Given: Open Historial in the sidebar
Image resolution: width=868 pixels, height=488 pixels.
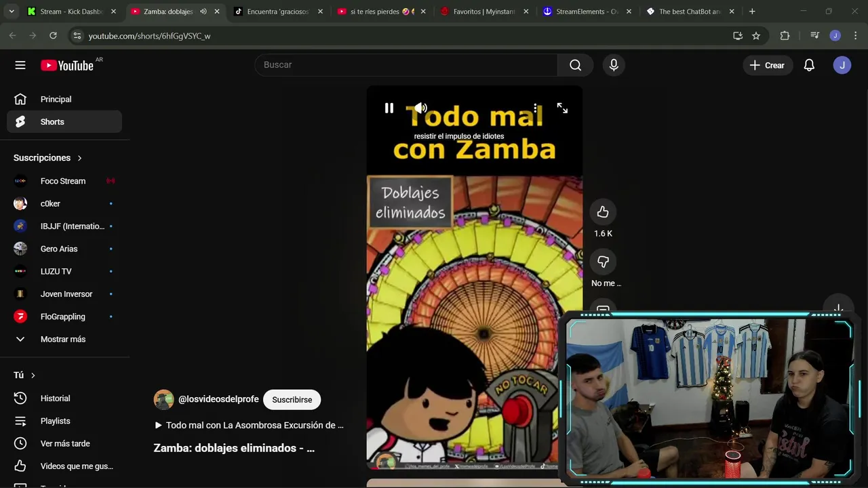Looking at the screenshot, I should 64,399.
